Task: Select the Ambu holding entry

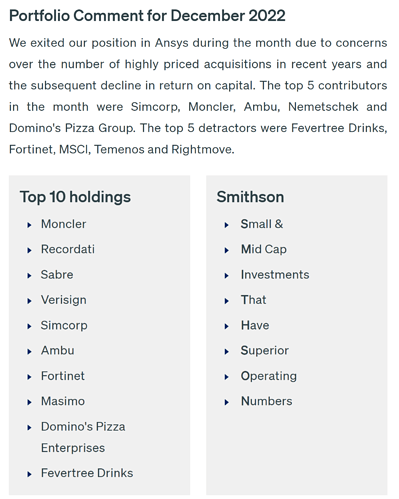Action: coord(58,350)
